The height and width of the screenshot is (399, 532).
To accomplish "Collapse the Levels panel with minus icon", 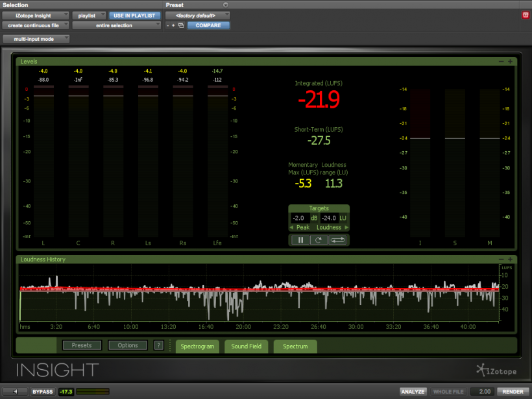I will point(501,62).
